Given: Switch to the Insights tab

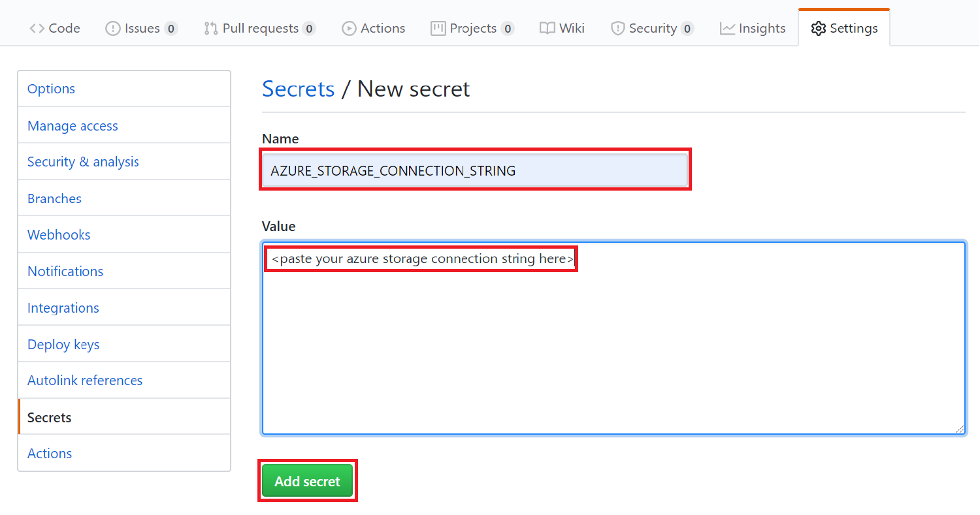Looking at the screenshot, I should [x=761, y=29].
